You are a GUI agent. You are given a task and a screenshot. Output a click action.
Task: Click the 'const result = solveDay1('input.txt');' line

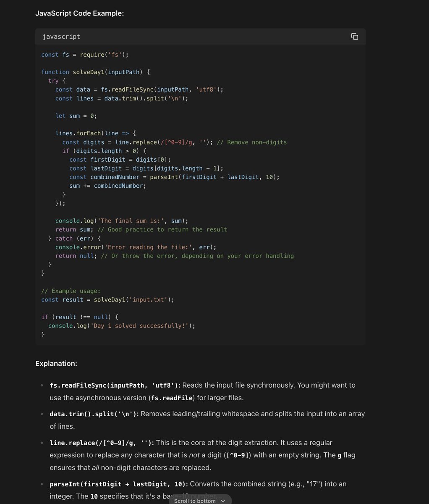(x=108, y=299)
